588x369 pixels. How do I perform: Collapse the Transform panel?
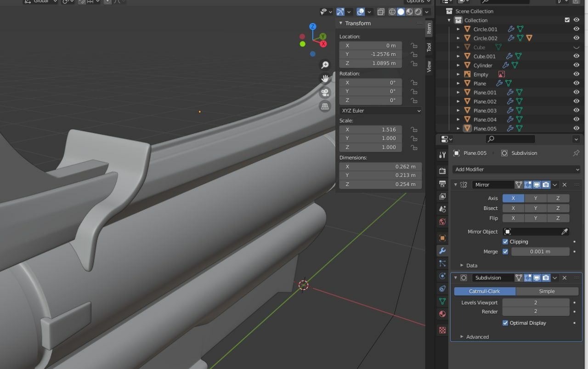(341, 23)
